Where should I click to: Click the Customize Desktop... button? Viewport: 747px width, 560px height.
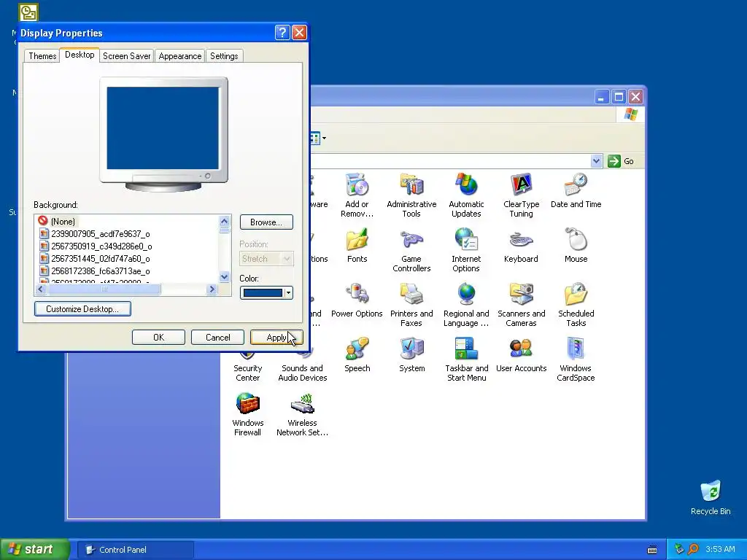tap(82, 309)
